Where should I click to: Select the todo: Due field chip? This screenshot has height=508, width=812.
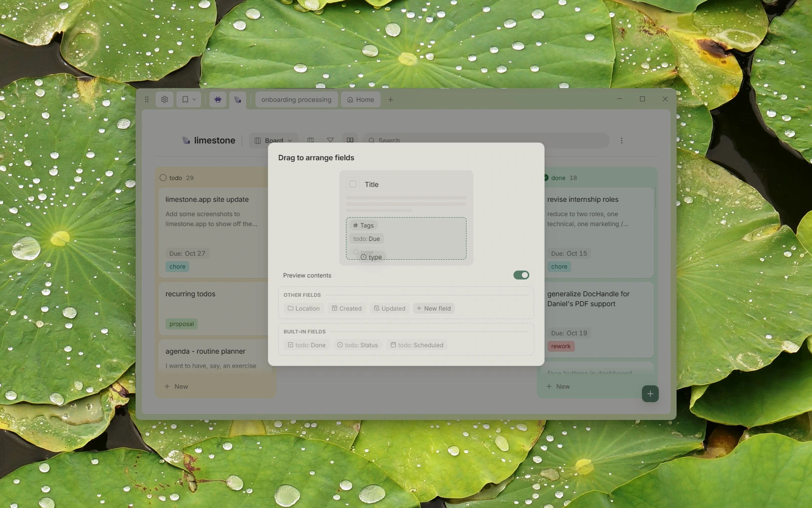click(x=367, y=238)
